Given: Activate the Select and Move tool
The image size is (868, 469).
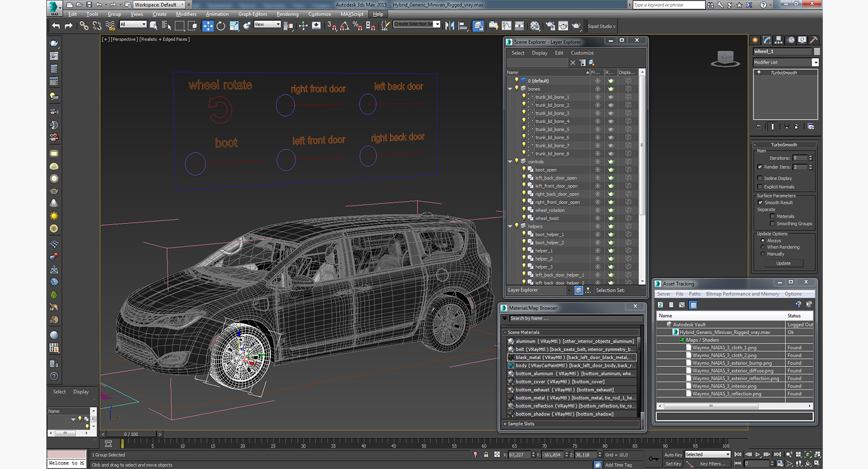Looking at the screenshot, I should (208, 26).
